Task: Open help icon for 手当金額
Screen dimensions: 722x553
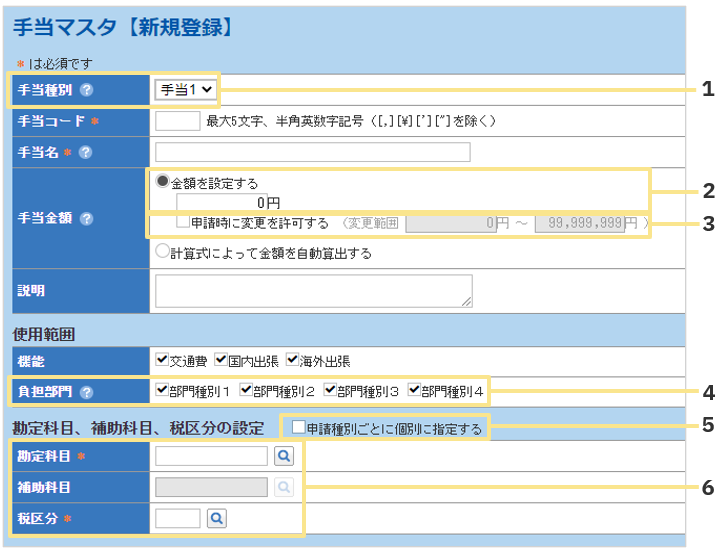Action: tap(86, 218)
